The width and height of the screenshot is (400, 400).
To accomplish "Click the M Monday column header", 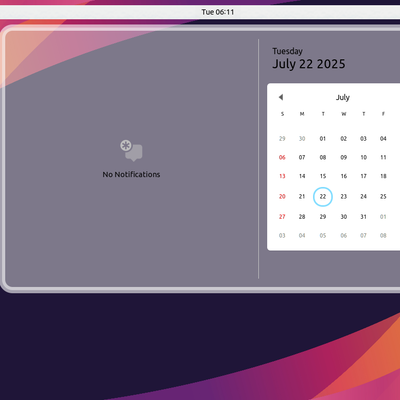I will coord(302,114).
